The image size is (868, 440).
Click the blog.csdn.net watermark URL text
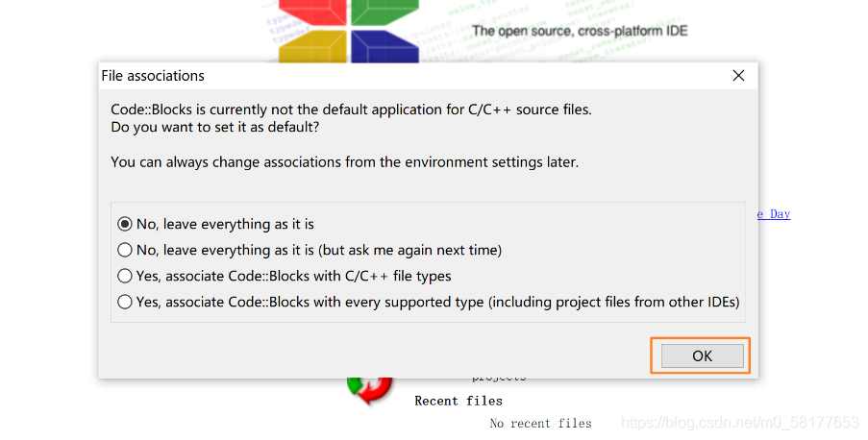[740, 423]
